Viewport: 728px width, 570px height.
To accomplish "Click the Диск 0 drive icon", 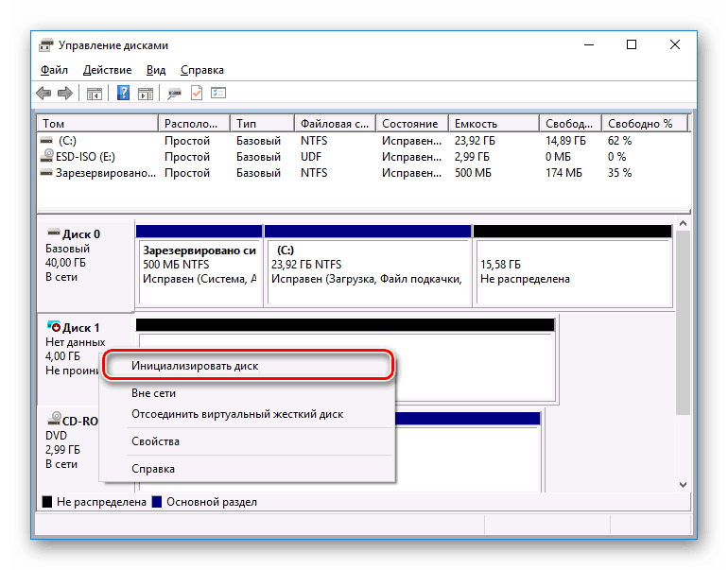I will [x=54, y=232].
